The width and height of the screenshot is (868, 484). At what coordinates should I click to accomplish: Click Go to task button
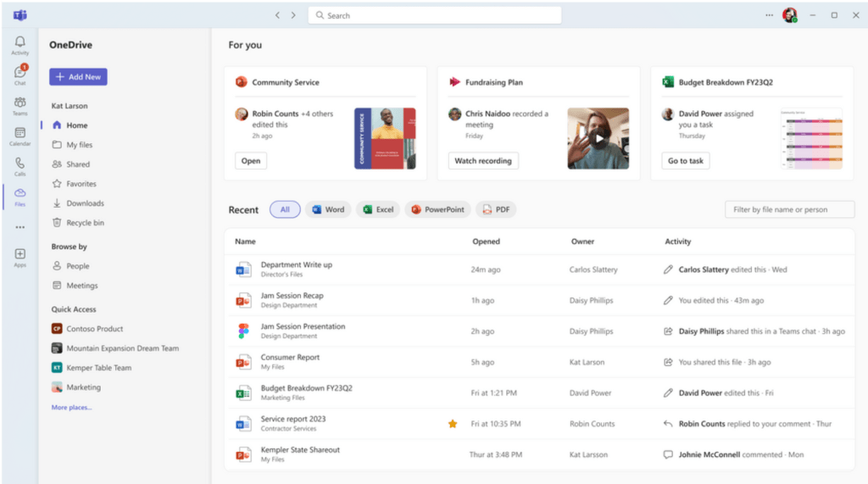[x=685, y=160]
